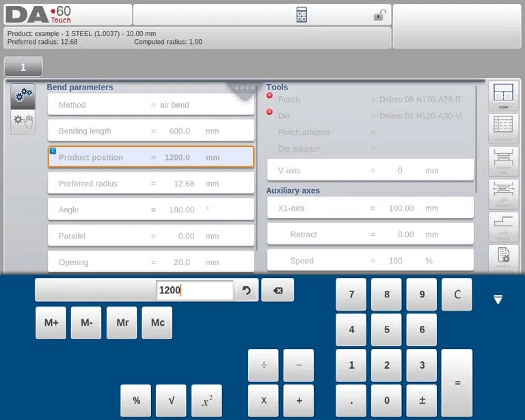
Task: Click the info badge on Product position
Action: pyautogui.click(x=53, y=151)
